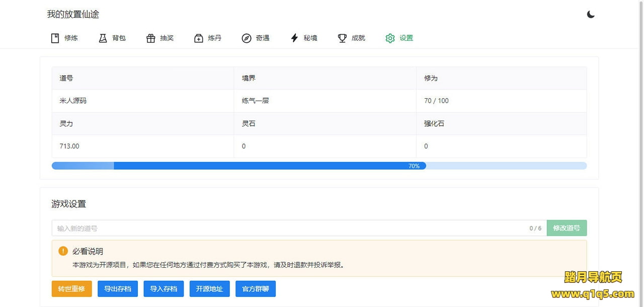
Task: Click the 导出存档 button
Action: [x=118, y=289]
